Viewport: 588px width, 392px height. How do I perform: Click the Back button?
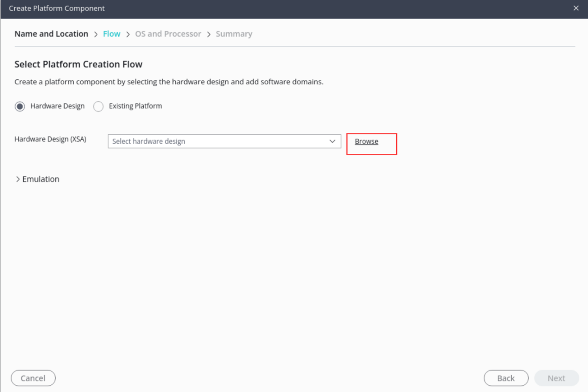pos(506,378)
